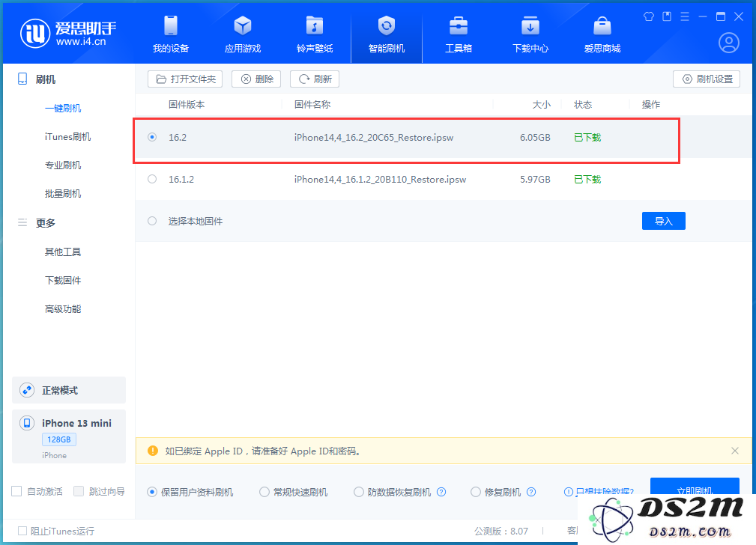Select the 选择本地固件 radio button
Image resolution: width=756 pixels, height=545 pixels.
click(152, 221)
